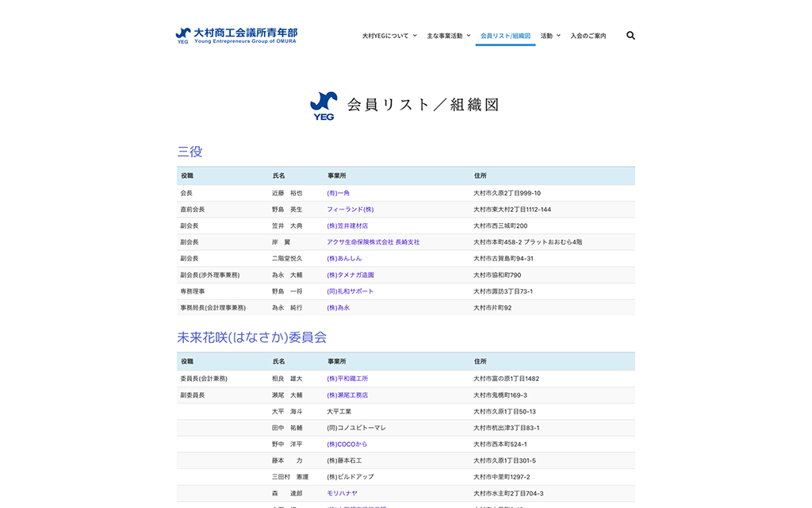This screenshot has width=812, height=508.
Task: Open the 活動 menu item
Action: pyautogui.click(x=546, y=36)
